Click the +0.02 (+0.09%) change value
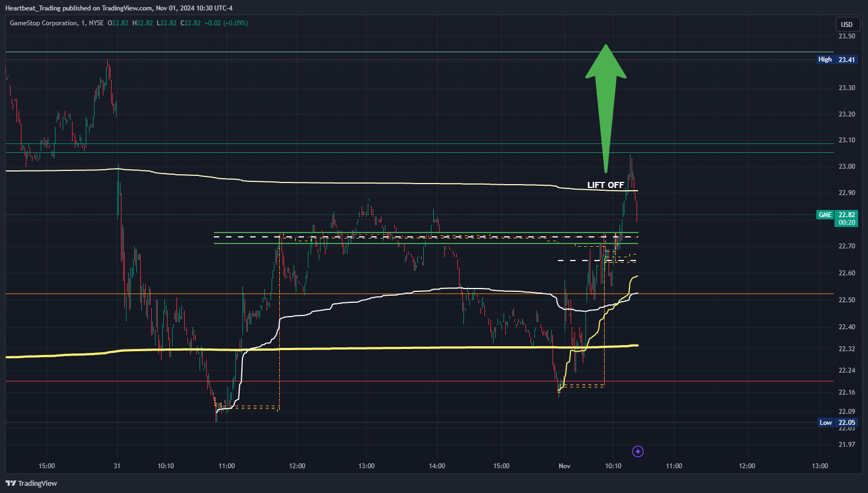This screenshot has width=868, height=493. 226,23
